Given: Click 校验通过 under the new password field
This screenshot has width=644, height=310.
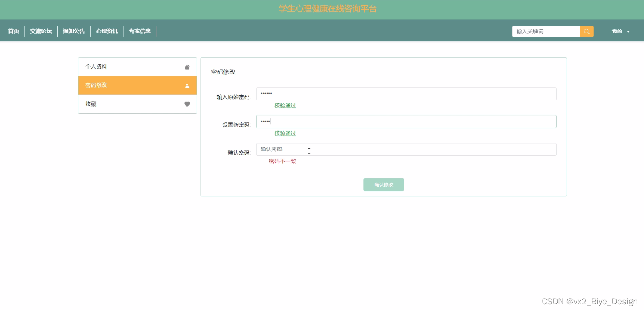Looking at the screenshot, I should point(285,133).
